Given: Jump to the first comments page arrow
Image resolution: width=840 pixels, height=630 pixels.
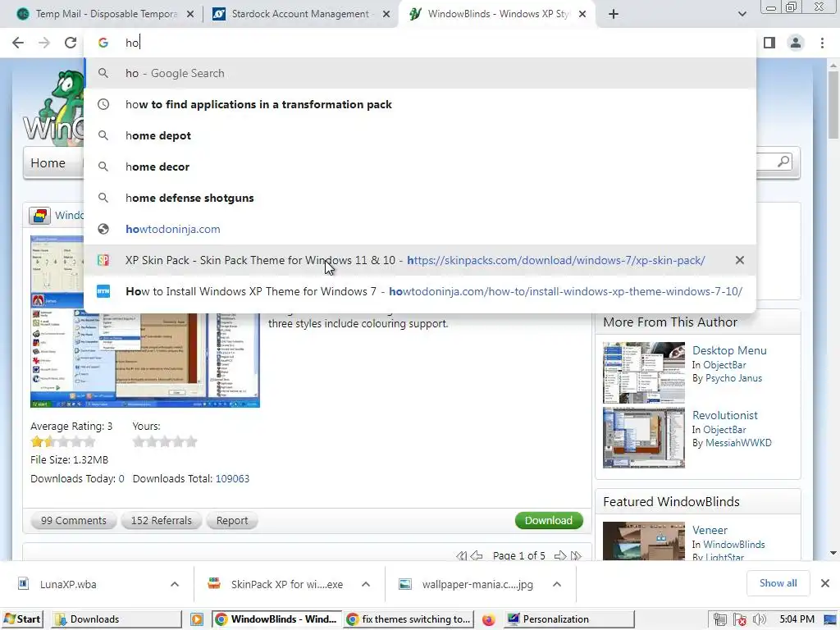Looking at the screenshot, I should click(x=461, y=556).
